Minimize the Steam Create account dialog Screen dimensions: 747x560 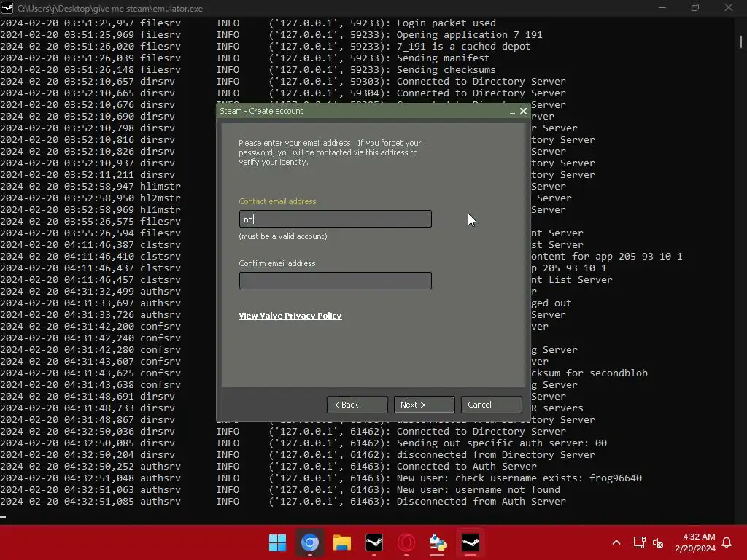(512, 112)
